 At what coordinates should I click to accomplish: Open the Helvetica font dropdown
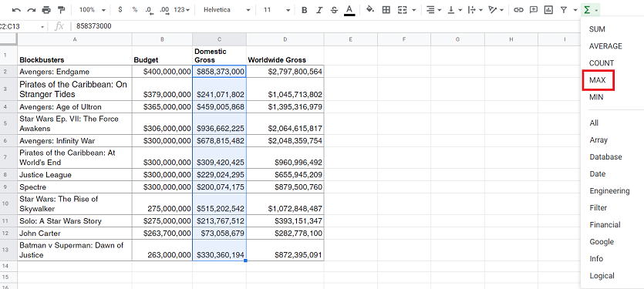click(x=227, y=10)
